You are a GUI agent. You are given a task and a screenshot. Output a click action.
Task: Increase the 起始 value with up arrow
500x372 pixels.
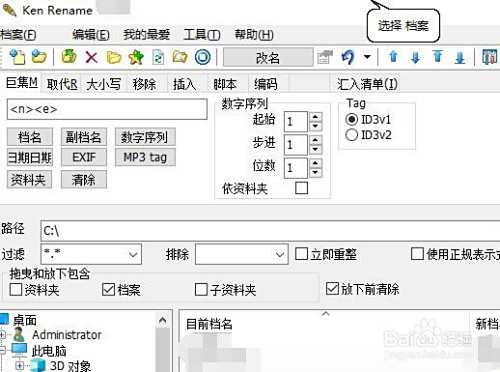coord(315,117)
